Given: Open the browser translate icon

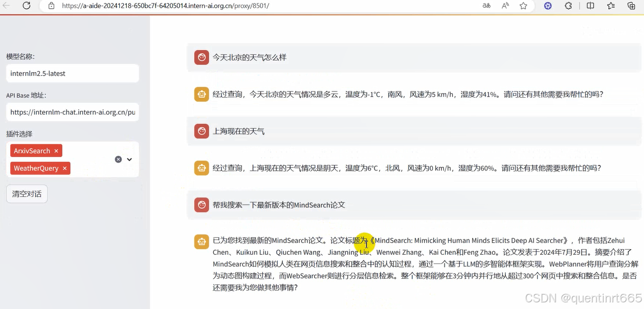Looking at the screenshot, I should pos(486,6).
